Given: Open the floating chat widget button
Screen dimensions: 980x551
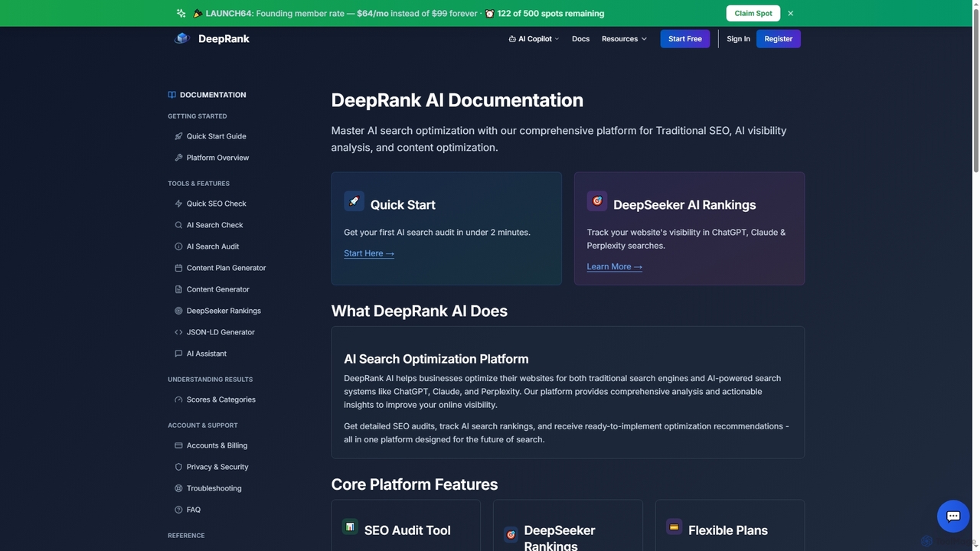Looking at the screenshot, I should (953, 517).
